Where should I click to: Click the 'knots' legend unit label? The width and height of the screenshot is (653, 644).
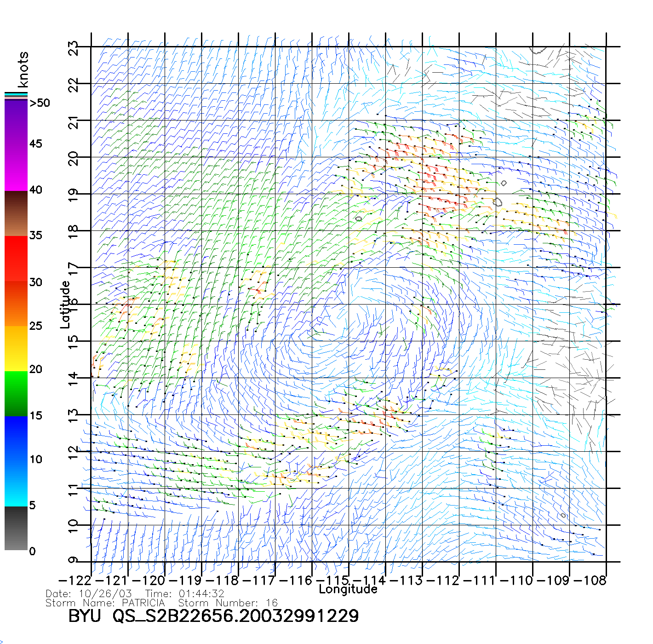coord(23,69)
